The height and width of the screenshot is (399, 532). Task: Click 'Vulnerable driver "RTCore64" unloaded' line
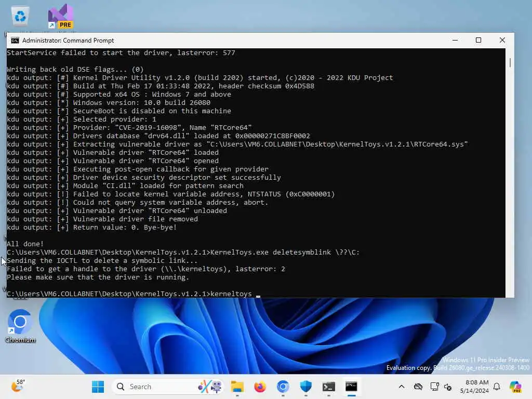(117, 211)
